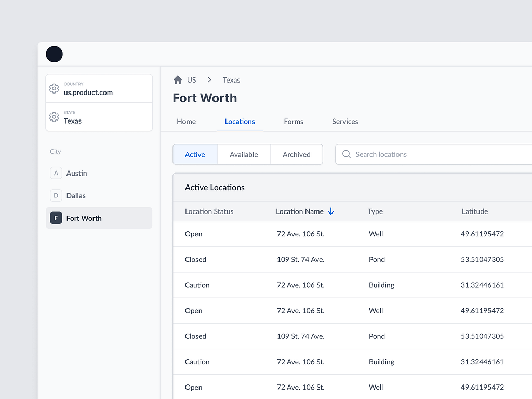This screenshot has height=399, width=532.
Task: Click the dark profile avatar in the top bar
Action: tap(54, 54)
